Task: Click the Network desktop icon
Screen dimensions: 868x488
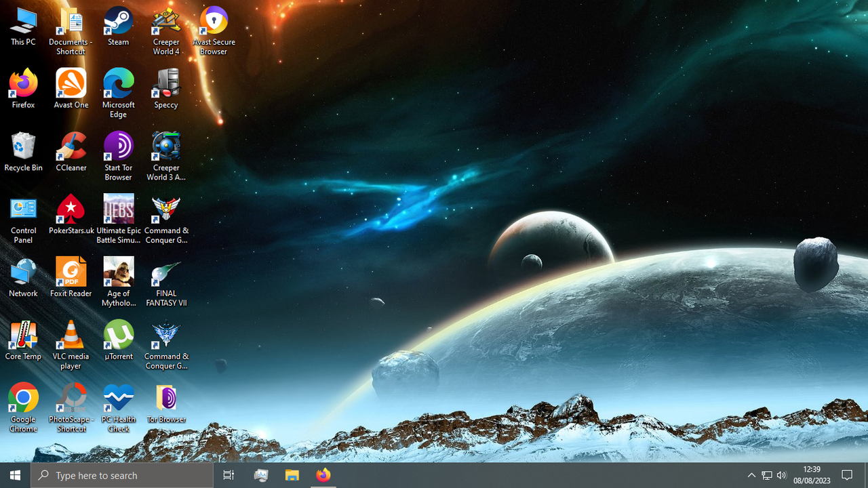Action: [23, 278]
